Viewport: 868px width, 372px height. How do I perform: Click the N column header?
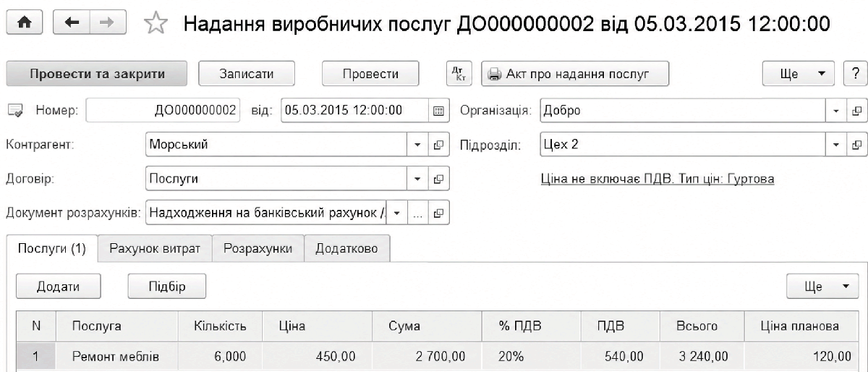click(x=36, y=326)
